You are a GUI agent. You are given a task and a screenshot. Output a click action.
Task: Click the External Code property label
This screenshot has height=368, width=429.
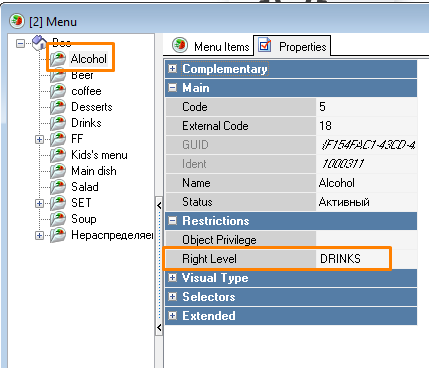pyautogui.click(x=215, y=126)
